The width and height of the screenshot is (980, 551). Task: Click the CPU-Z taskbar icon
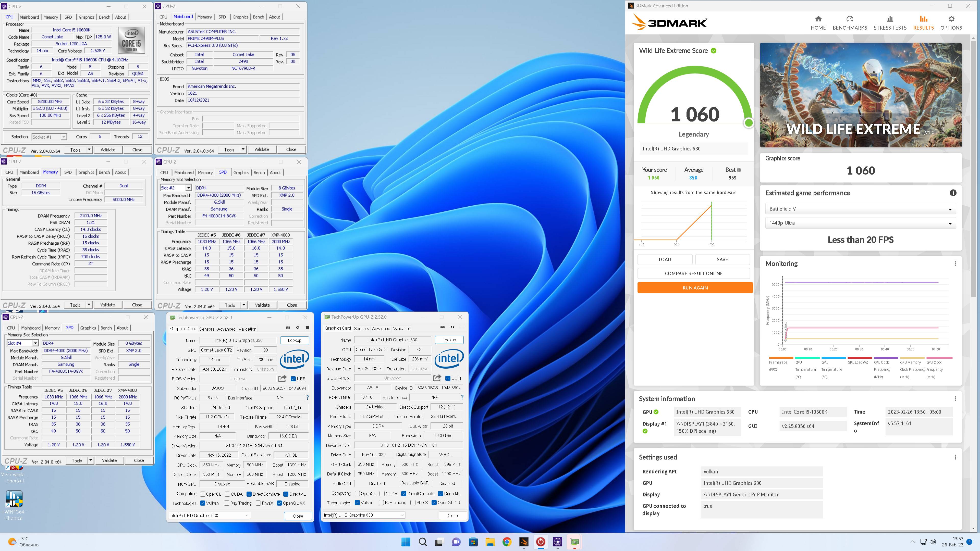[x=557, y=542]
